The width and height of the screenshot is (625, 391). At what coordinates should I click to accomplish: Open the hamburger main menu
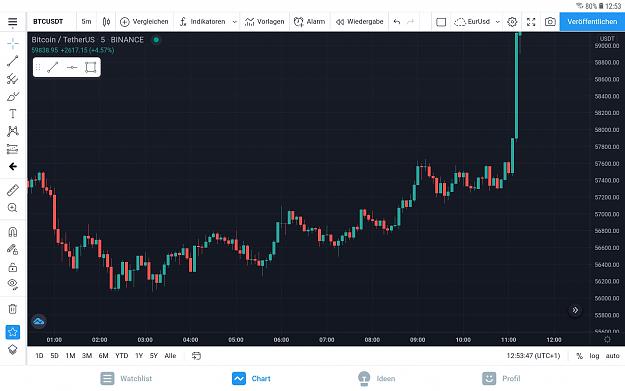(x=13, y=22)
